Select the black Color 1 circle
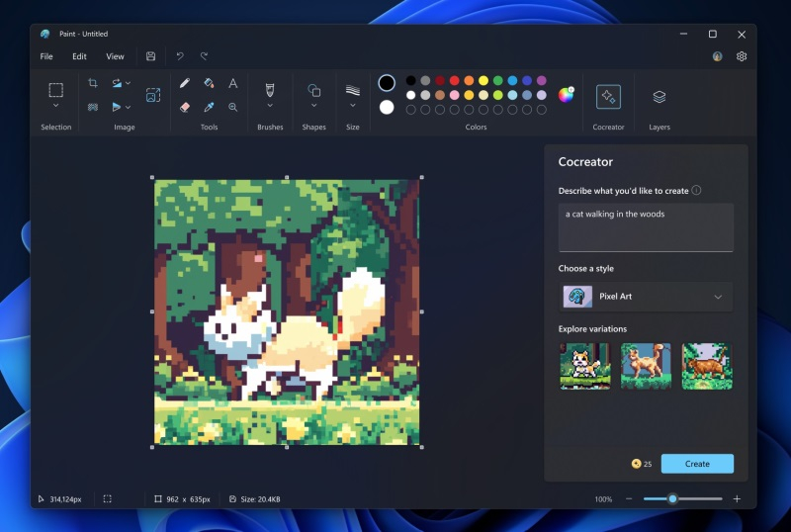The image size is (791, 532). (387, 83)
